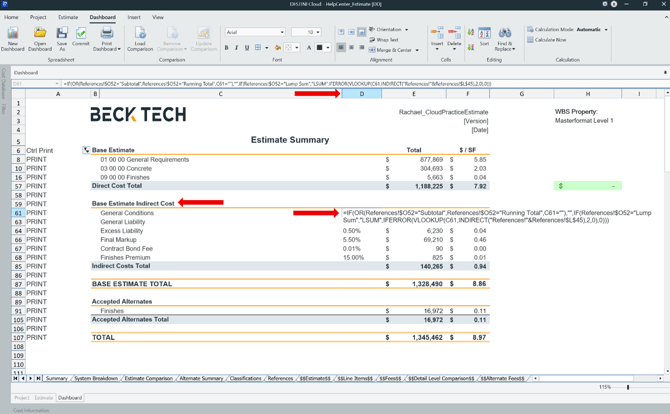Toggle Italic formatting
This screenshot has height=414, width=670.
coord(237,47)
